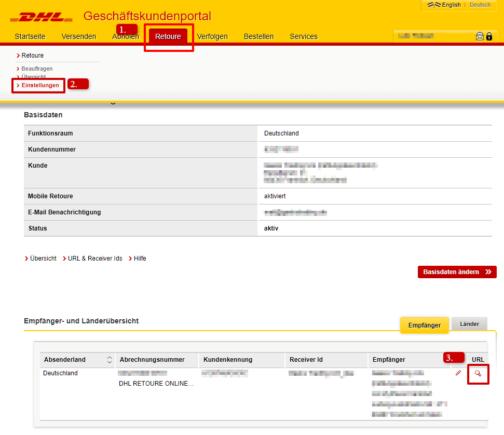Open the Services menu
Screen dimensions: 504x435
304,36
